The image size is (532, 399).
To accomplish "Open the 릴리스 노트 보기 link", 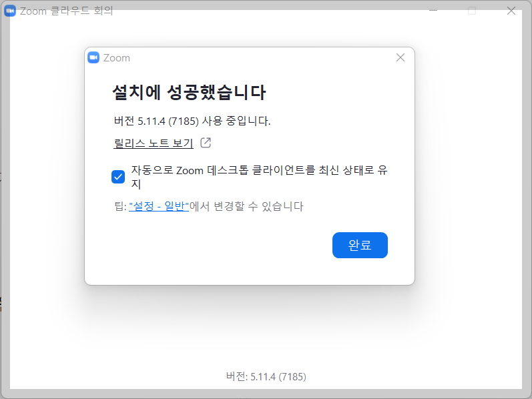I will click(154, 143).
